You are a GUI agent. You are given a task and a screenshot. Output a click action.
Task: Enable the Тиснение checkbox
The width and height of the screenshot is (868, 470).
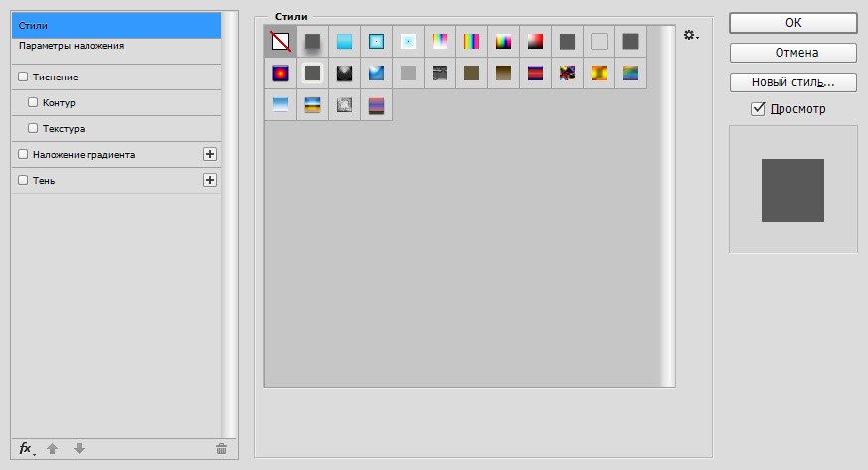(x=24, y=77)
